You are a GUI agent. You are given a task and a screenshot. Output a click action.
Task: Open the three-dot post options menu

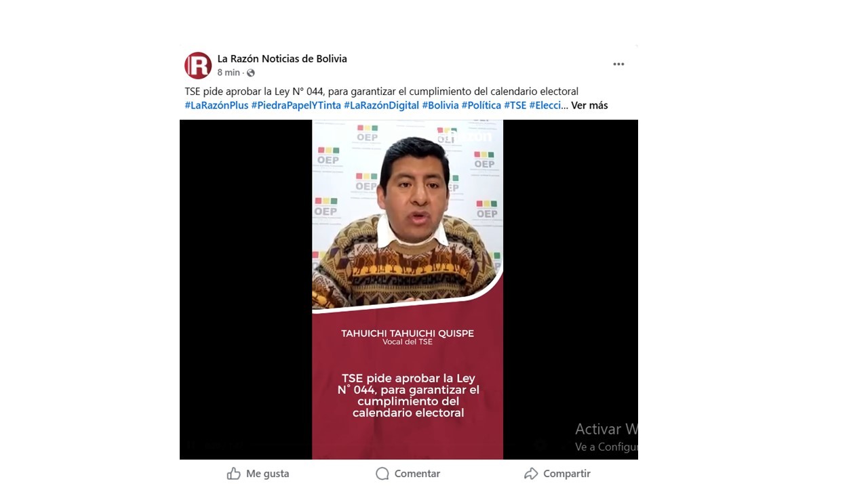[x=618, y=64]
